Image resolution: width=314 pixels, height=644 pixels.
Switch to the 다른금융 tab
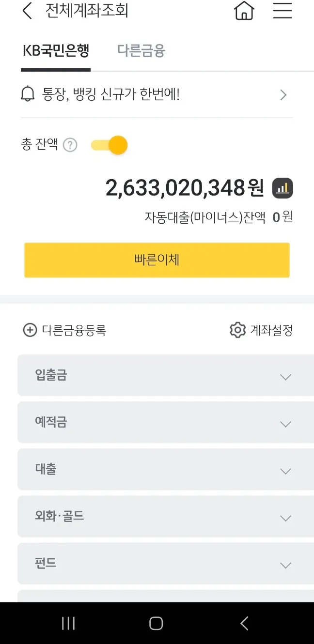coord(141,51)
